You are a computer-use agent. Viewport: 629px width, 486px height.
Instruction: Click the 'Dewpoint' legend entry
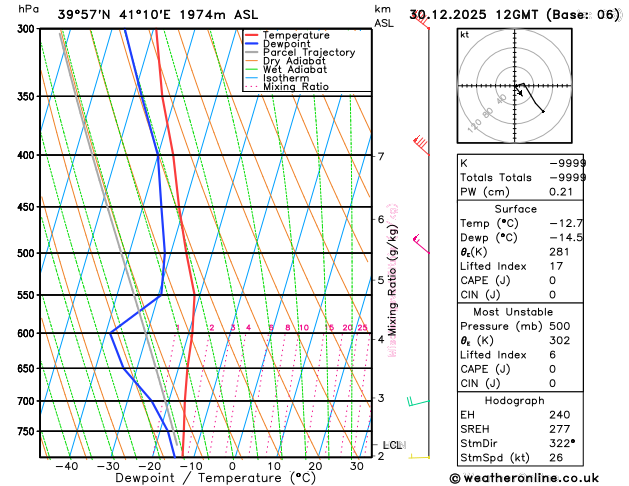tap(286, 44)
